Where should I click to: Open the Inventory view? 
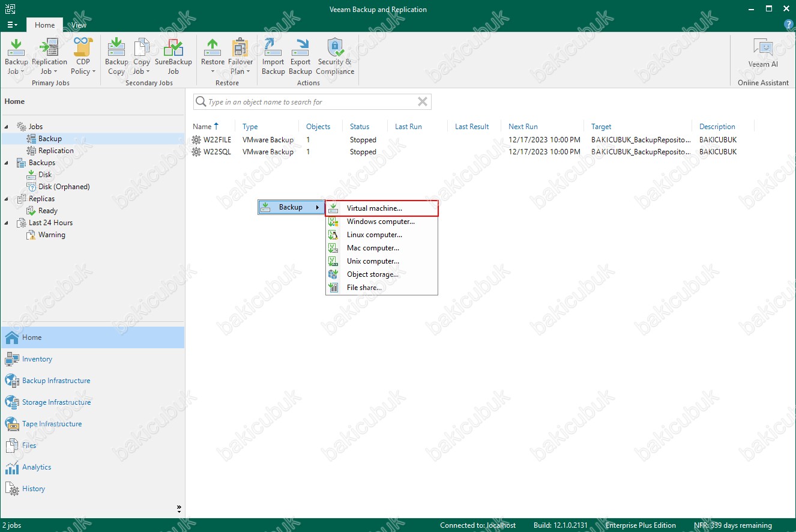click(92, 359)
